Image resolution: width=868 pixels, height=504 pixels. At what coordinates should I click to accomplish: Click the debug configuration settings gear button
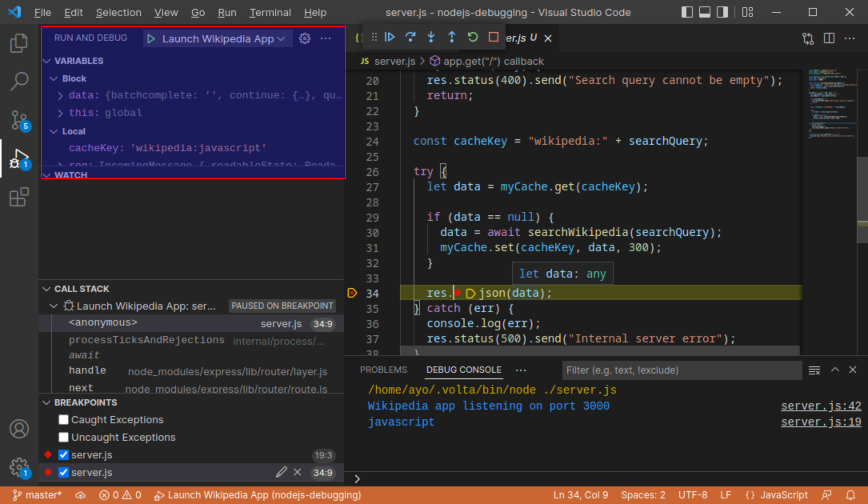[305, 38]
